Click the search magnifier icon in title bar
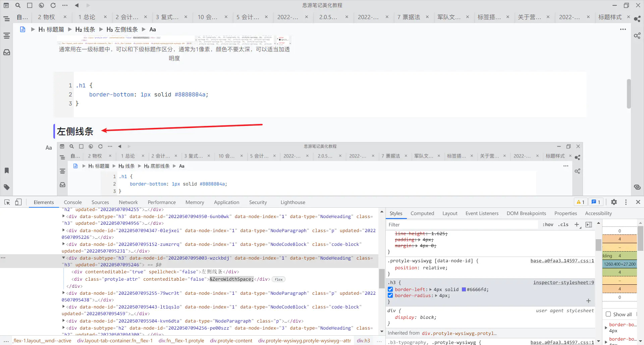The width and height of the screenshot is (644, 345). click(x=18, y=5)
